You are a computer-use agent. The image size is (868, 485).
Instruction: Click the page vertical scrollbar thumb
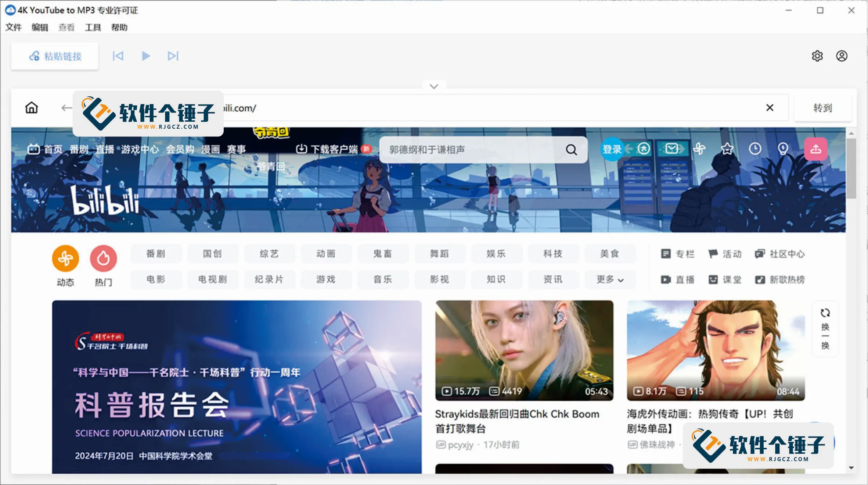click(x=851, y=168)
